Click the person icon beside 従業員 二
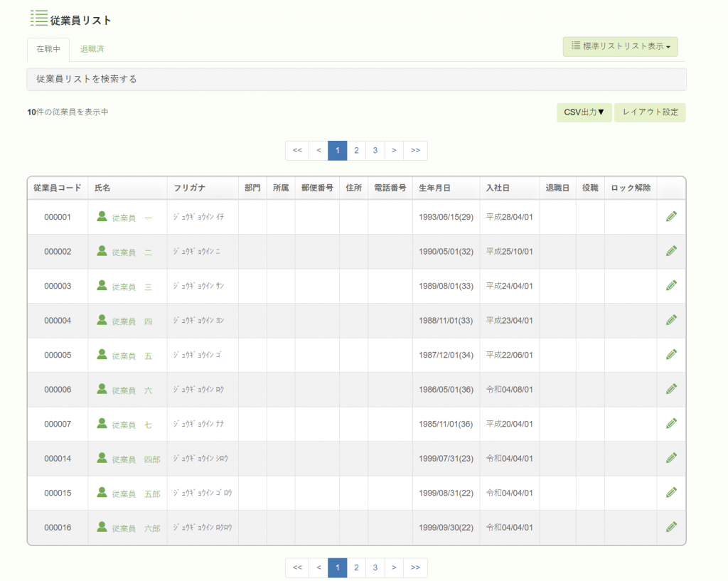This screenshot has height=581, width=728. click(x=102, y=251)
